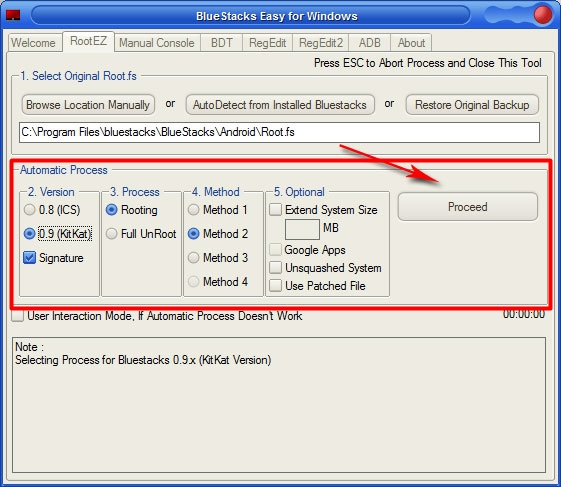561x487 pixels.
Task: Show the About tab
Action: pyautogui.click(x=411, y=43)
